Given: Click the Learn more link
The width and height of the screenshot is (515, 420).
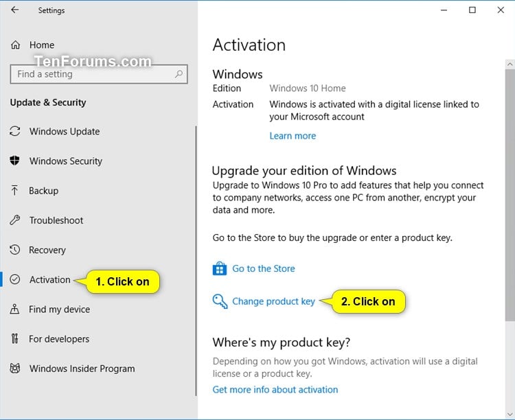Looking at the screenshot, I should [293, 136].
